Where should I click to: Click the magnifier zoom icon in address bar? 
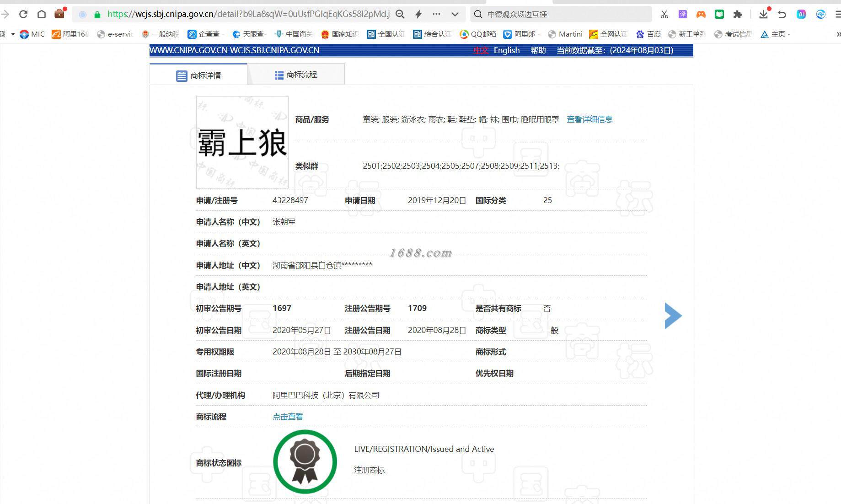point(400,14)
